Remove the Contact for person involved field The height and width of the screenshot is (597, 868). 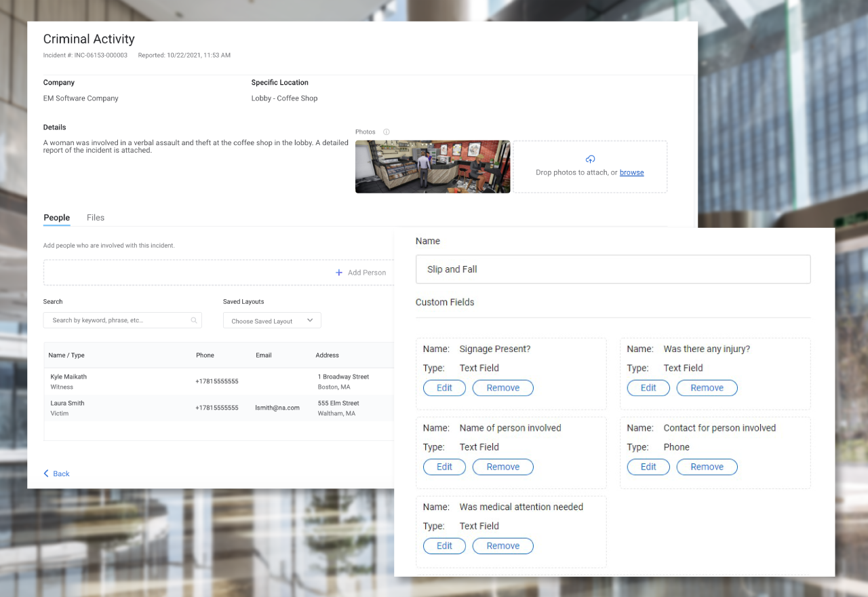(707, 467)
